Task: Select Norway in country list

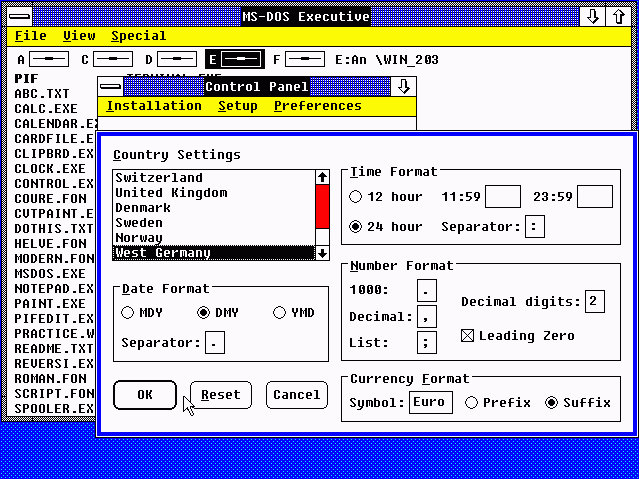Action: click(214, 238)
